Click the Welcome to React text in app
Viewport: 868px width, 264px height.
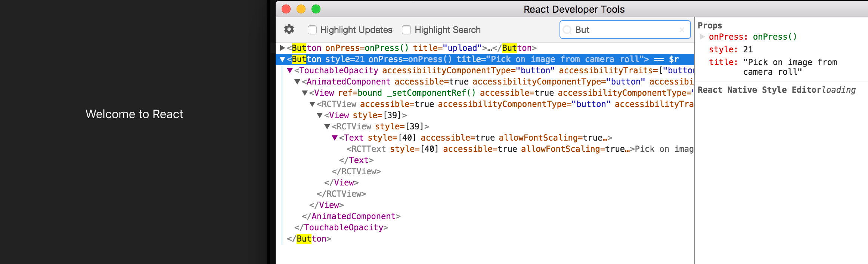pos(134,114)
